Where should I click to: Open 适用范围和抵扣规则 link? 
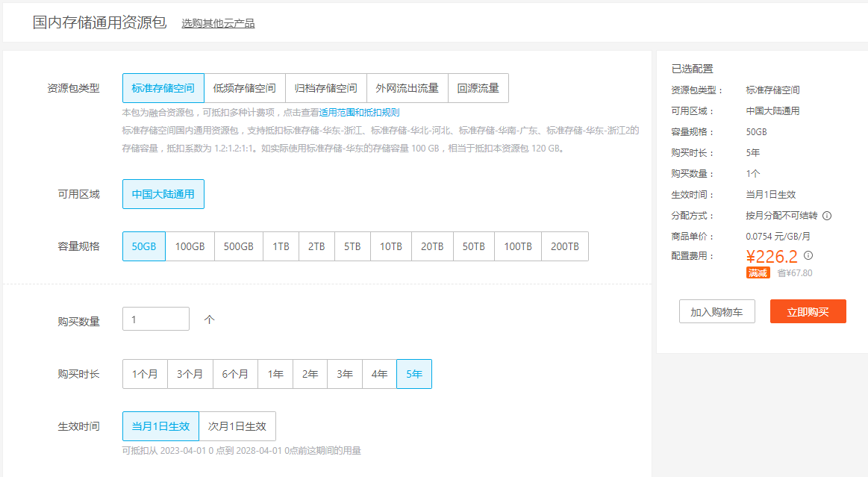359,113
